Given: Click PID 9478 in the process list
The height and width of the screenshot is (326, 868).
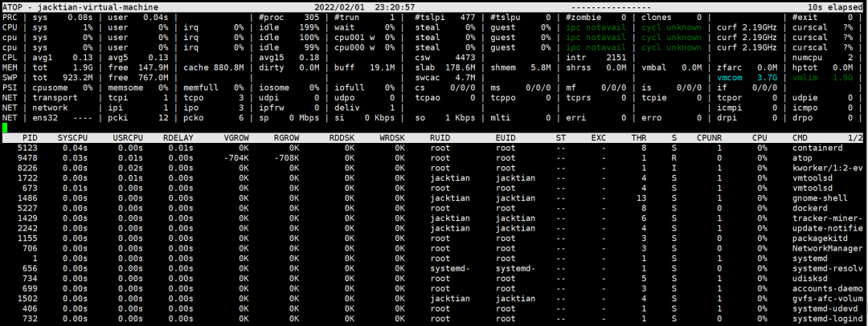Looking at the screenshot, I should click(x=27, y=157).
